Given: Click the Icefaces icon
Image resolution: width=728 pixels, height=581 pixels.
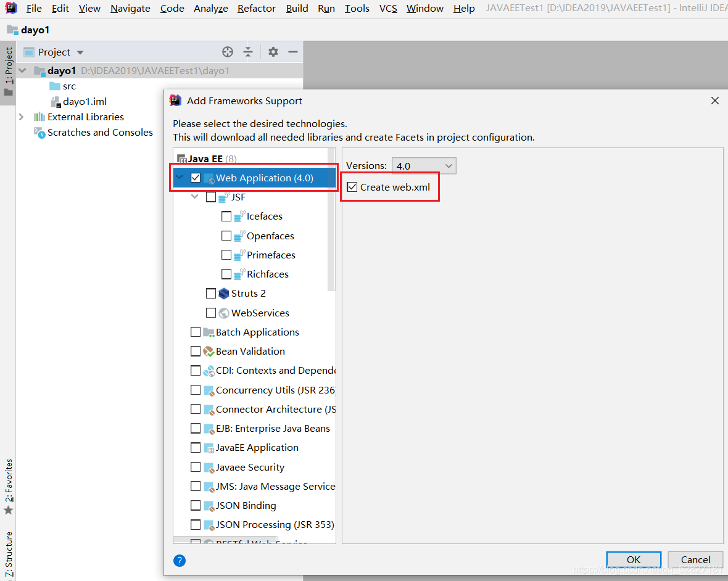Looking at the screenshot, I should coord(239,216).
